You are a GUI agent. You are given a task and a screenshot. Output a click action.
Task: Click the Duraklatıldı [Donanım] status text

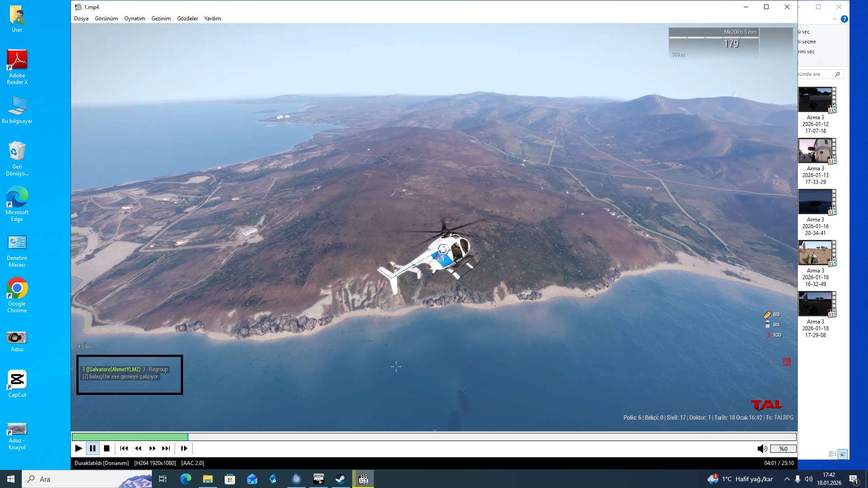tap(102, 463)
